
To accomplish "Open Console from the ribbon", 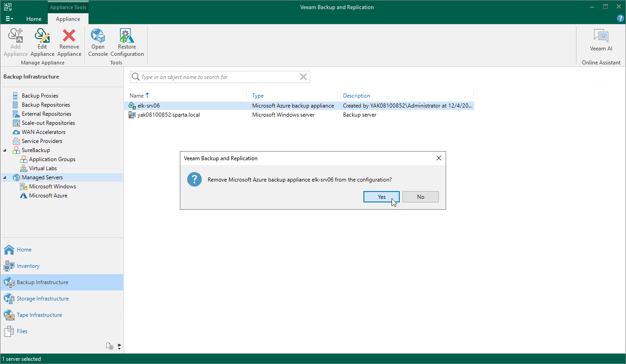I will pos(98,42).
